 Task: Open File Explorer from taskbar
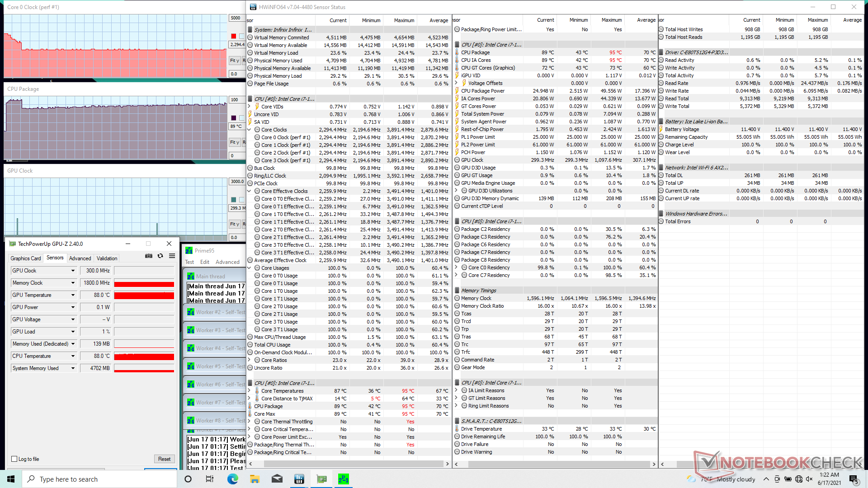255,479
